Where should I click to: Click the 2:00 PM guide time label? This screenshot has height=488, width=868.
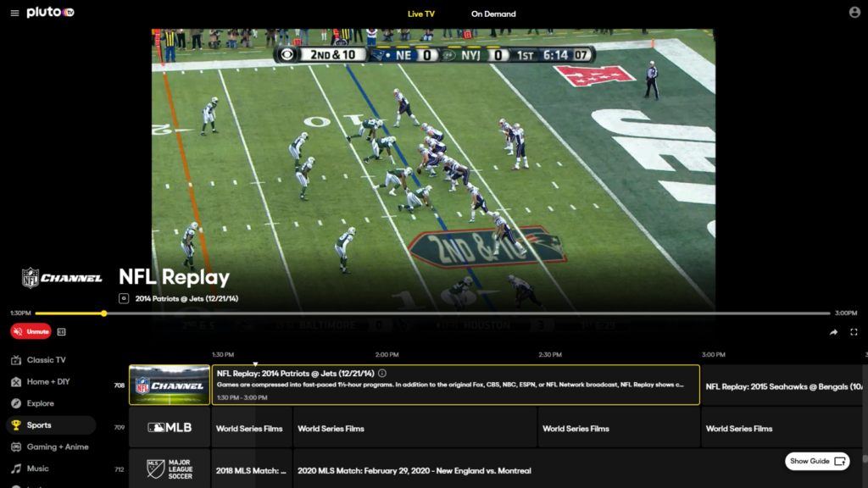387,355
